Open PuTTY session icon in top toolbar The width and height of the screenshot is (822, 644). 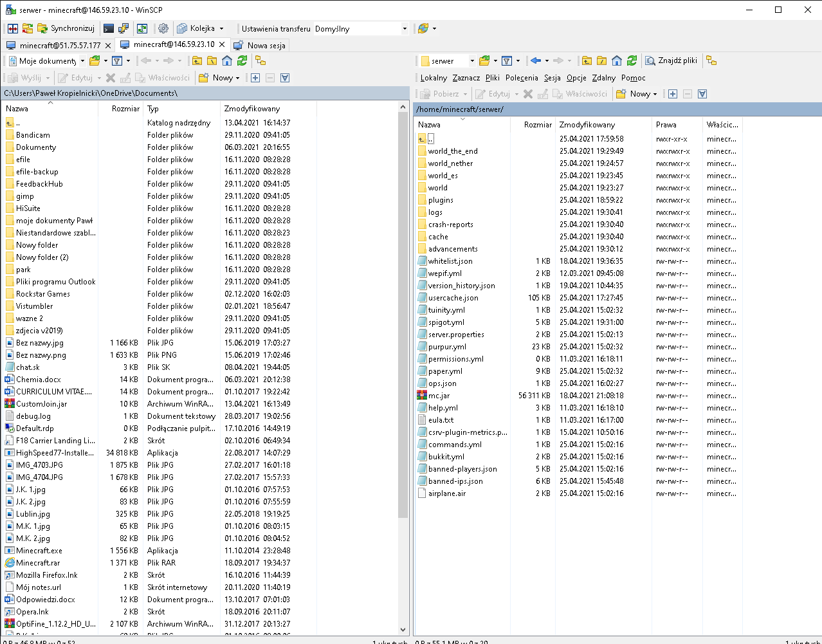(123, 28)
